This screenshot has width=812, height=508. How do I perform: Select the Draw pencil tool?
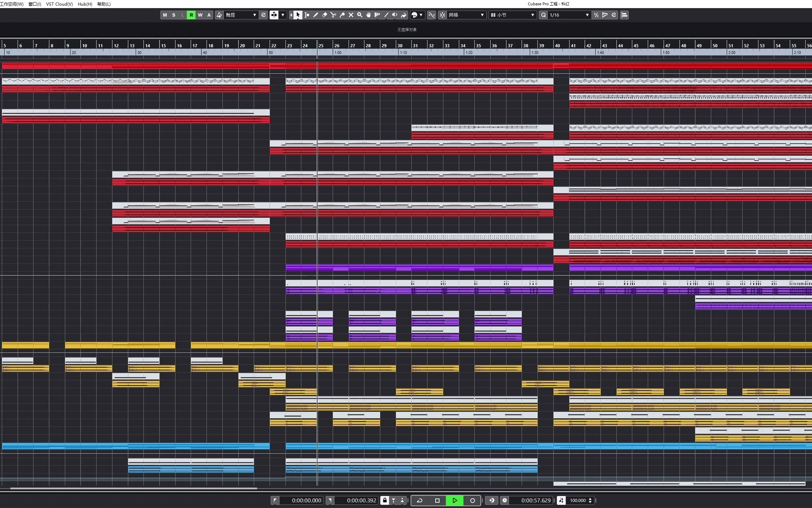tap(316, 15)
